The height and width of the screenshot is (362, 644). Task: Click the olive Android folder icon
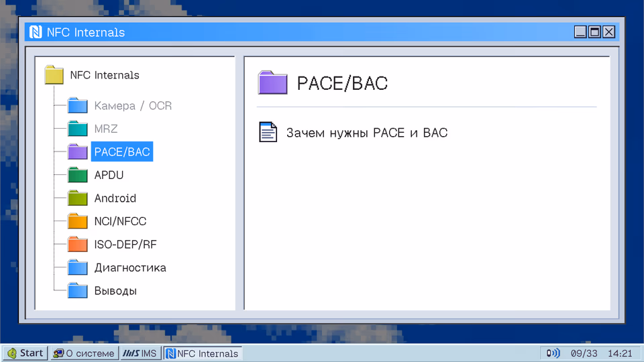(78, 198)
